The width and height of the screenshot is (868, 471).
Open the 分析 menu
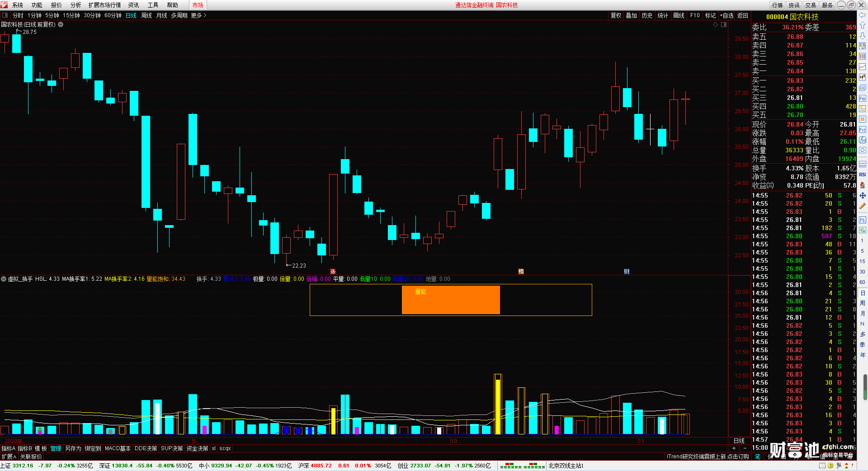tap(75, 5)
